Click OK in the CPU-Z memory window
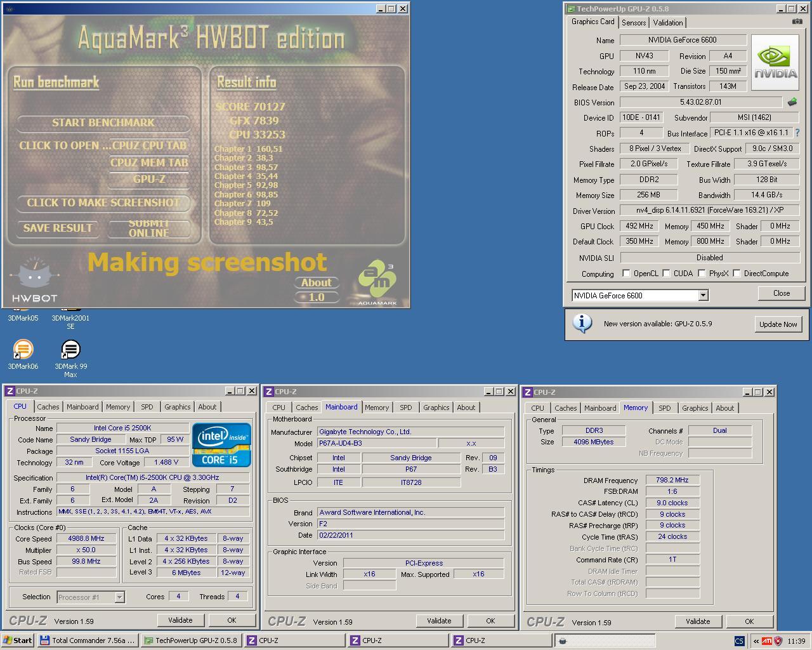 tap(749, 621)
